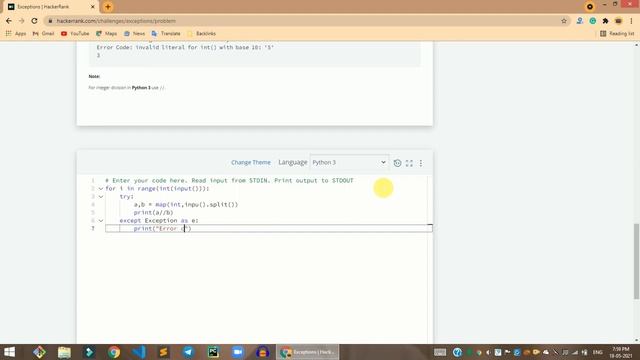Click the profile extension icon beside star
Image resolution: width=640 pixels, height=360 pixels.
coord(580,21)
